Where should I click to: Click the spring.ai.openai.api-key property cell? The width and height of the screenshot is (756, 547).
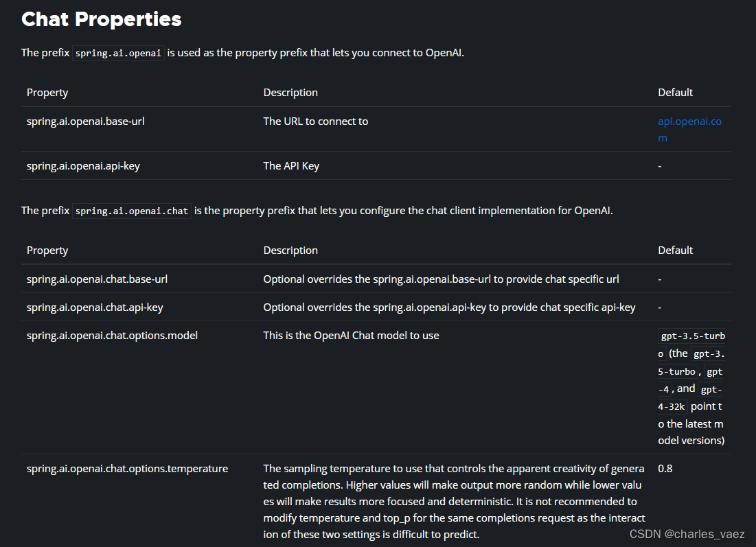point(83,166)
